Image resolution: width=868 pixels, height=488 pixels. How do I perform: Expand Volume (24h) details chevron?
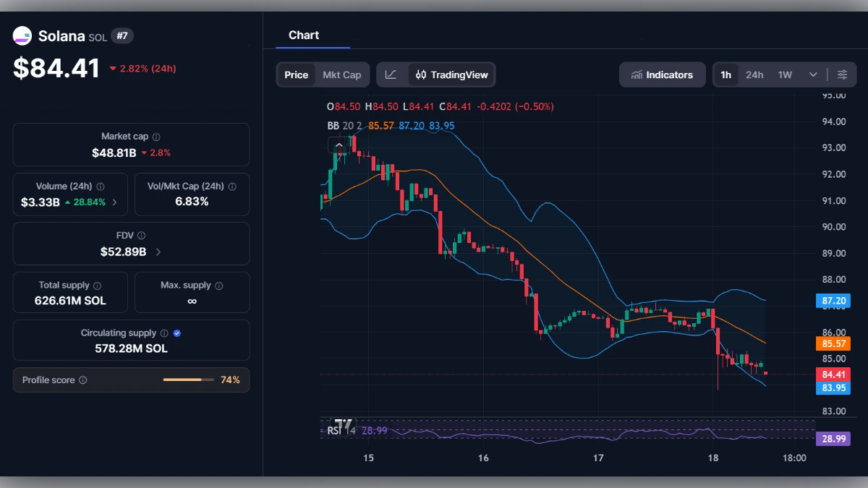click(x=114, y=202)
